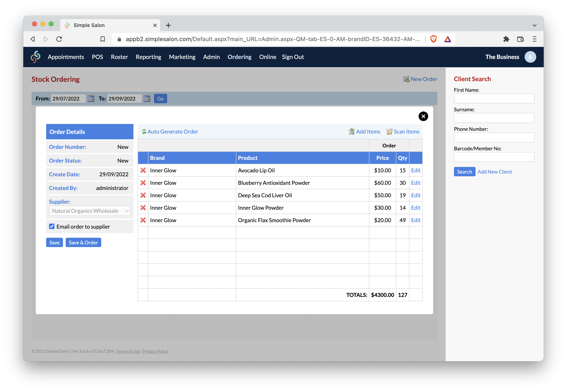Image resolution: width=567 pixels, height=392 pixels.
Task: Click the Auto Generate Order icon
Action: (144, 132)
